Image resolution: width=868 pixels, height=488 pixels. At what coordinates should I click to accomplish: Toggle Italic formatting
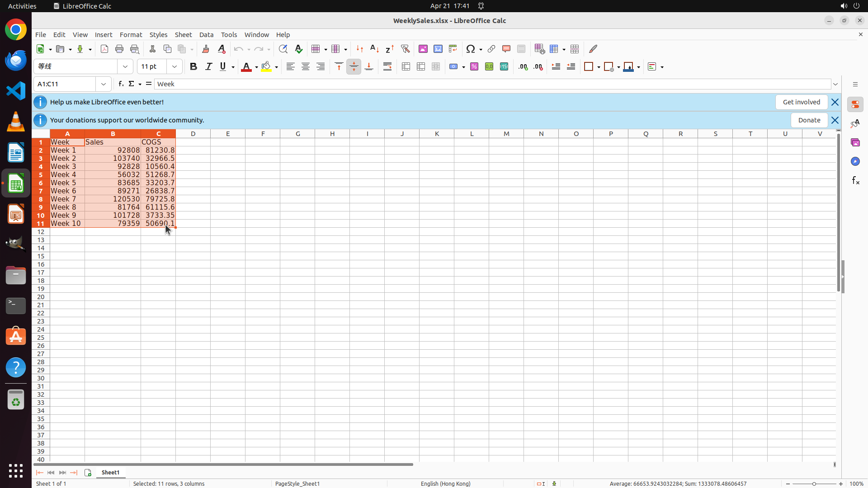(x=208, y=67)
